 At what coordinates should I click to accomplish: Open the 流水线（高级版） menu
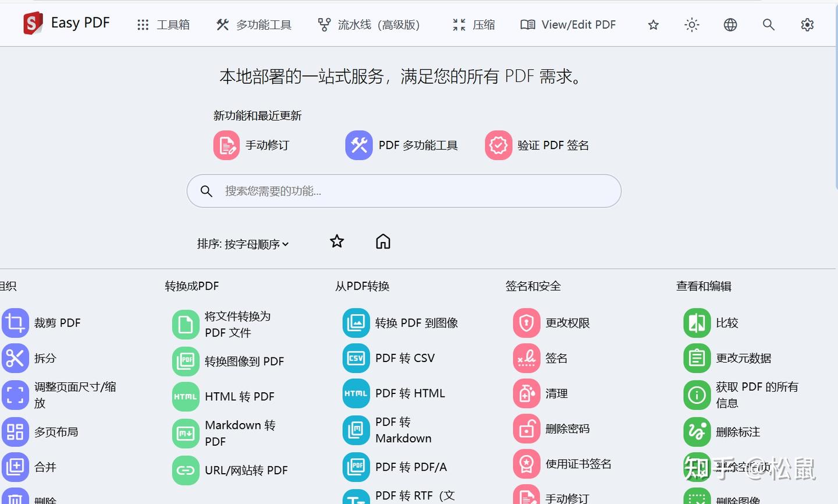click(x=369, y=24)
